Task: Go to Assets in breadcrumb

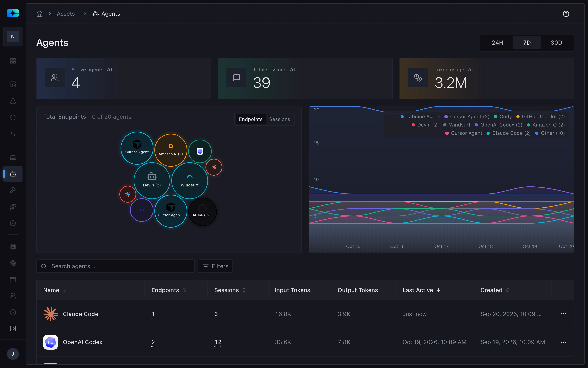Action: click(66, 14)
